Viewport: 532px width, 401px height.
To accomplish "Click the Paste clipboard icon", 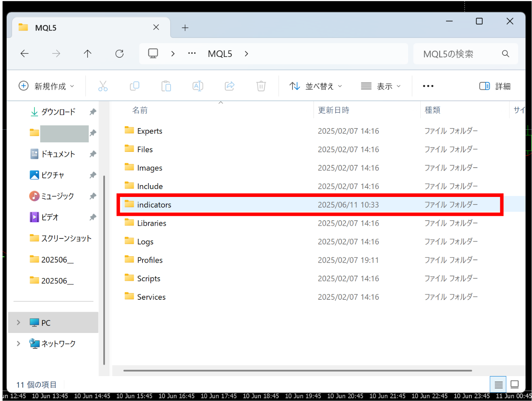I will tap(166, 86).
